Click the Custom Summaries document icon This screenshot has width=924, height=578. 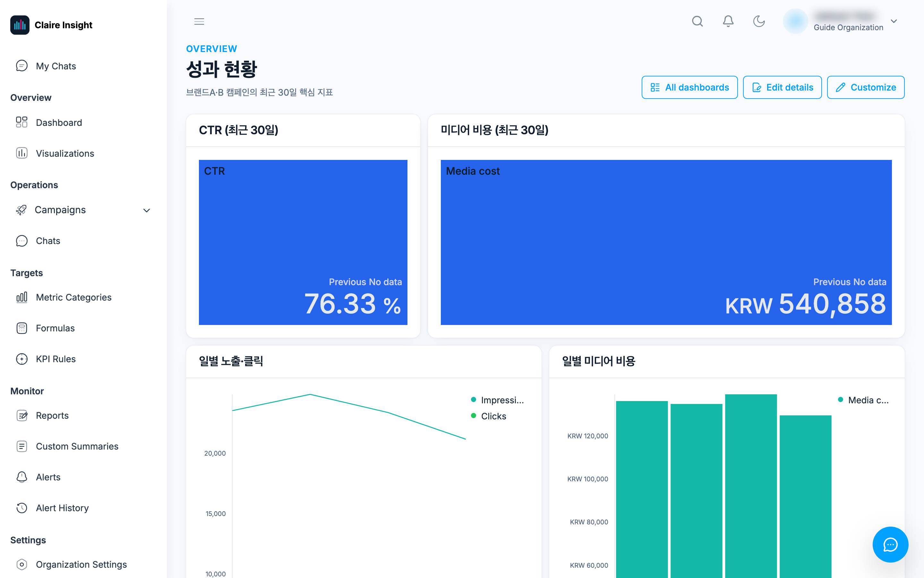click(x=22, y=446)
